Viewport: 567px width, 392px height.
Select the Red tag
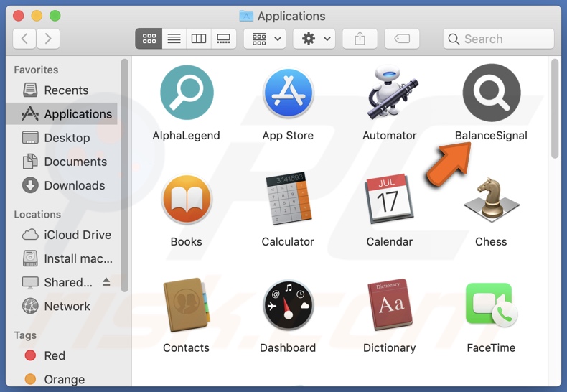tap(62, 355)
